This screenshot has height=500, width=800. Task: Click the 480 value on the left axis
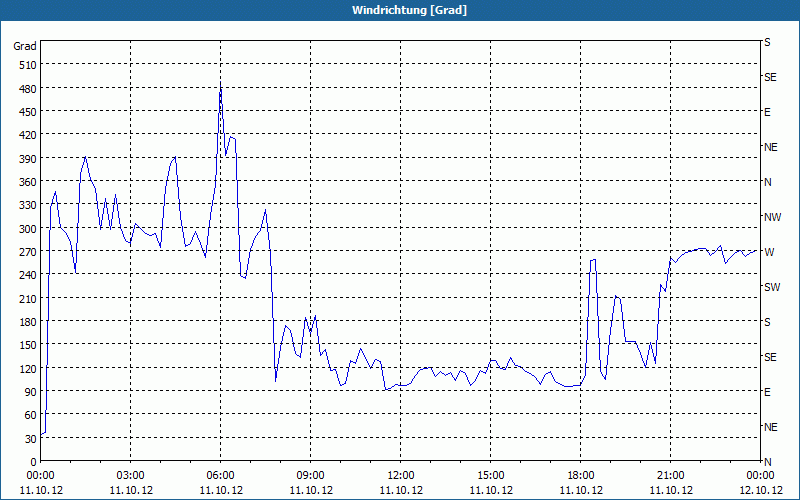[x=28, y=89]
